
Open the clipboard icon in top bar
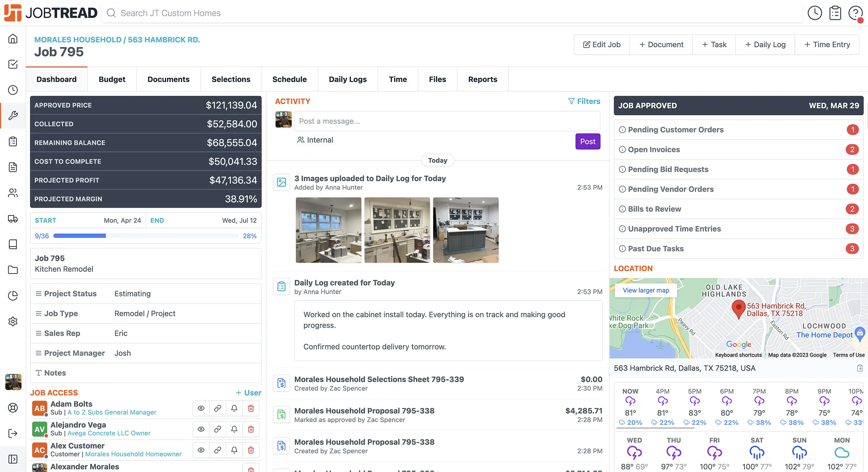point(835,13)
